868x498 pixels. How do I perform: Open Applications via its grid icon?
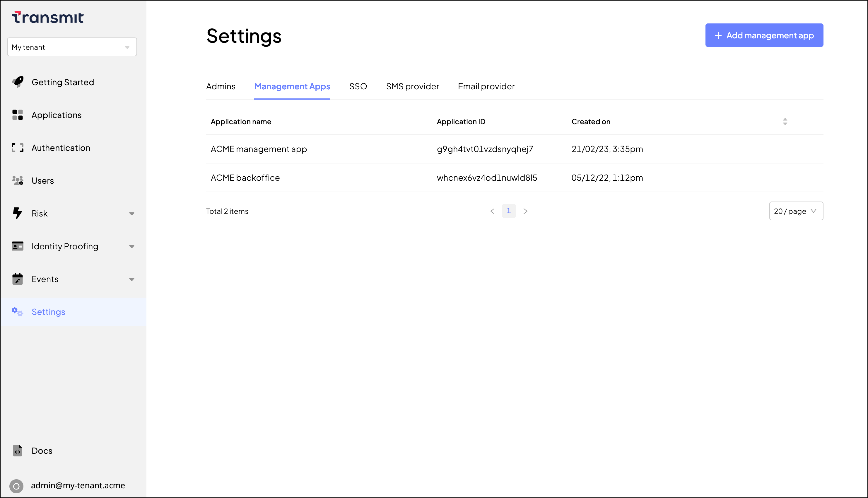(x=18, y=115)
